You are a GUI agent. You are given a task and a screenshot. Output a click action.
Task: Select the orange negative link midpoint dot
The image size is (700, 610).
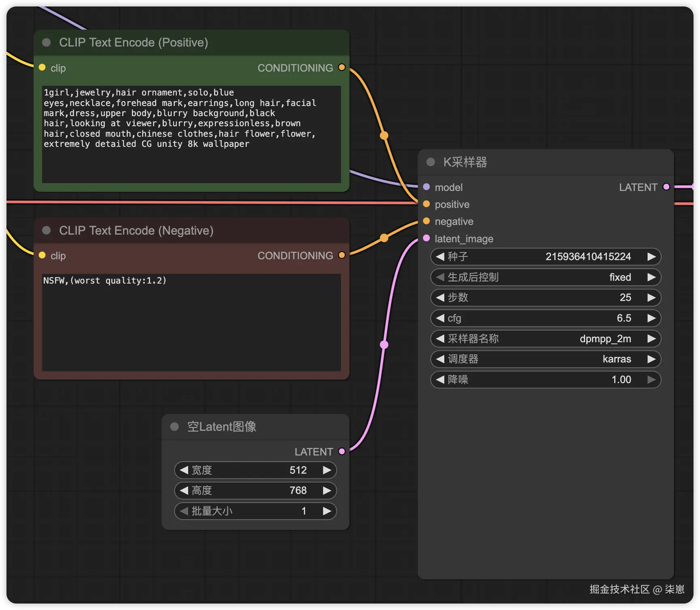click(x=384, y=238)
